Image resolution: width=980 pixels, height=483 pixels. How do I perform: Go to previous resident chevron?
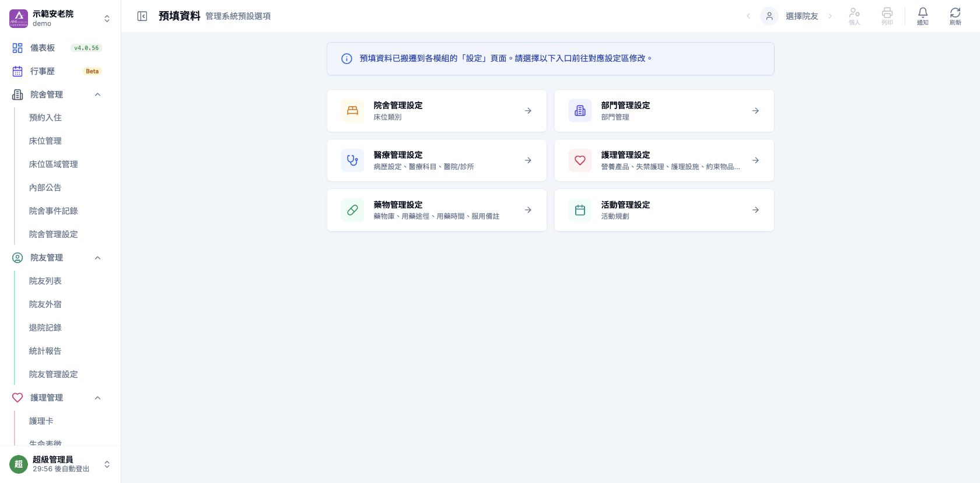coord(748,16)
